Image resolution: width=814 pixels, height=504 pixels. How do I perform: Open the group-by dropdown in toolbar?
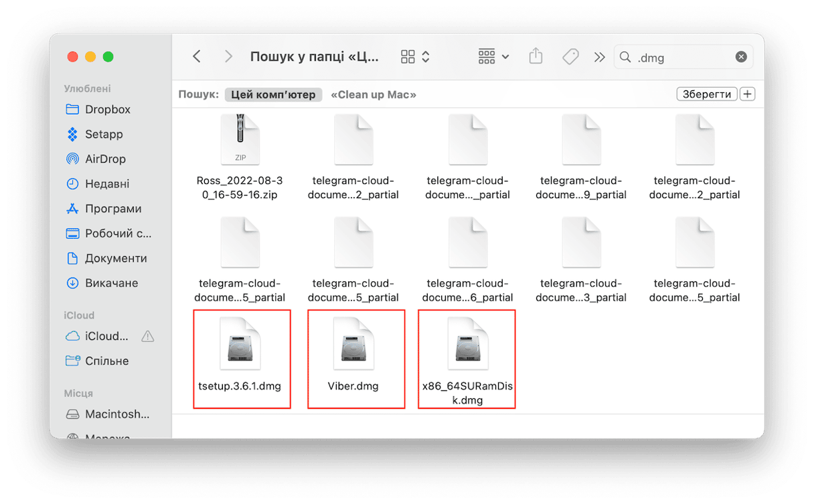[x=493, y=57]
